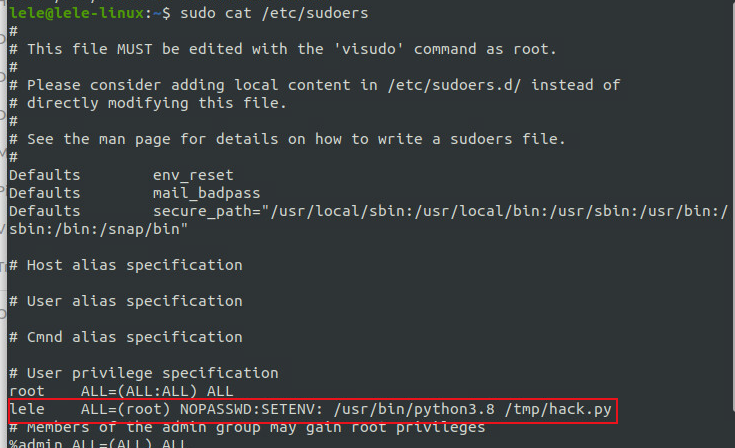Click the 'root ALL=(ALL:ALL) ALL' line
Image resolution: width=735 pixels, height=448 pixels.
tap(120, 391)
